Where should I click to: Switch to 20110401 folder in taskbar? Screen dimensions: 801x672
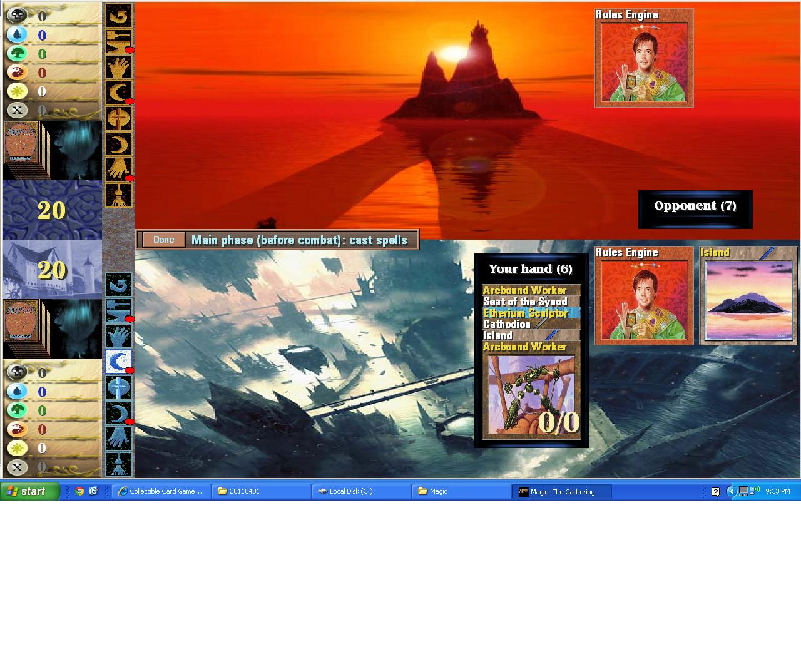coord(261,491)
